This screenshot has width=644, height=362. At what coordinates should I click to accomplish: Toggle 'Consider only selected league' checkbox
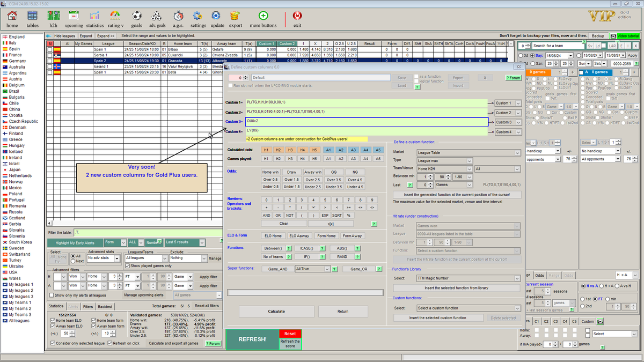pos(52,343)
